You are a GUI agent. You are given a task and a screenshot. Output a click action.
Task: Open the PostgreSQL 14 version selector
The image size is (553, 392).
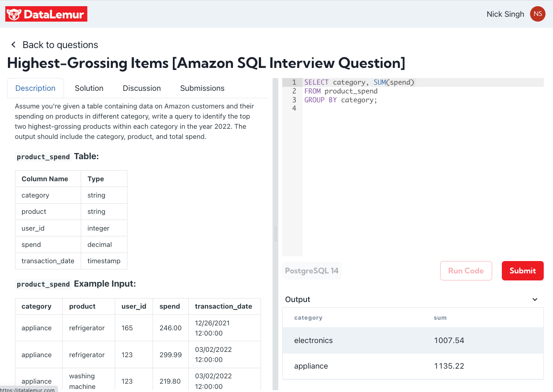pos(312,271)
